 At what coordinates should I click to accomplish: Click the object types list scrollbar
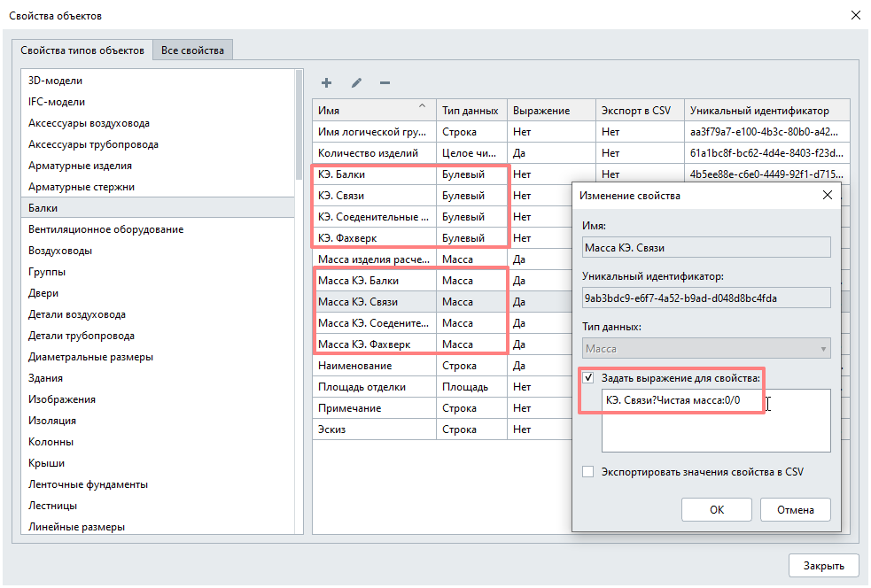[x=299, y=125]
